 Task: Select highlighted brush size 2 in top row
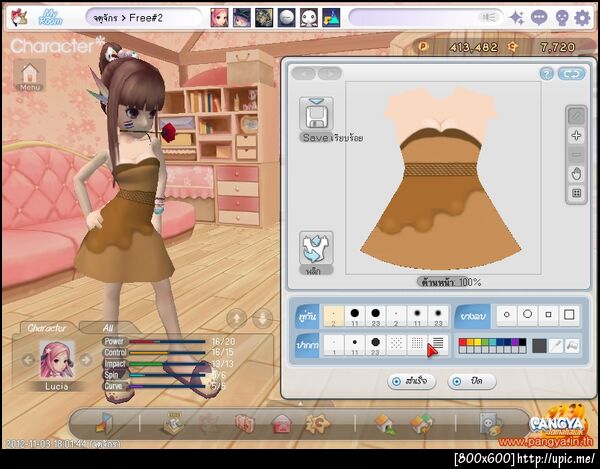coord(334,316)
